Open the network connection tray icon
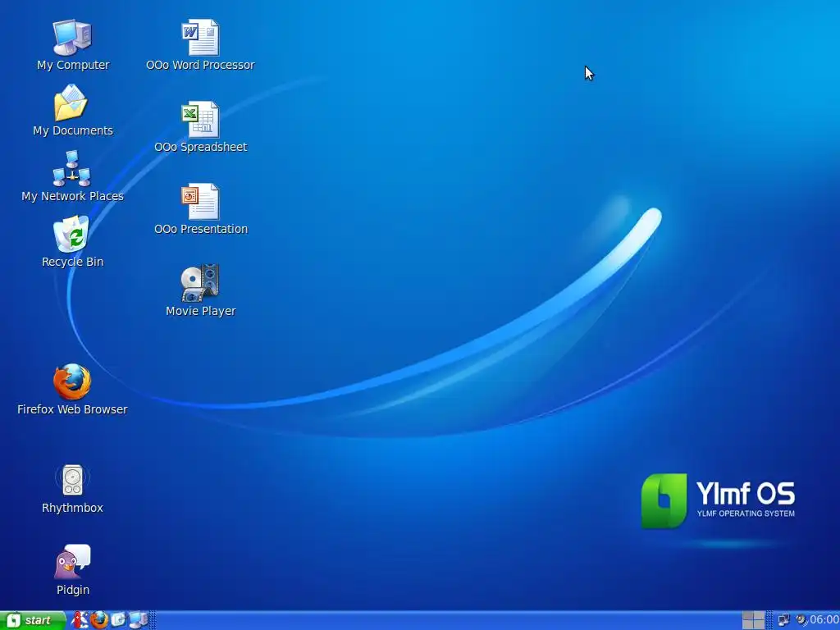This screenshot has width=840, height=630. tap(783, 620)
